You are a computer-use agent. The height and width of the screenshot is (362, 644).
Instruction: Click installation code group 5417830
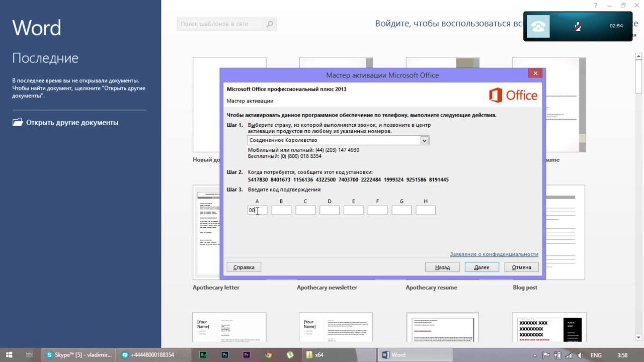tap(258, 179)
